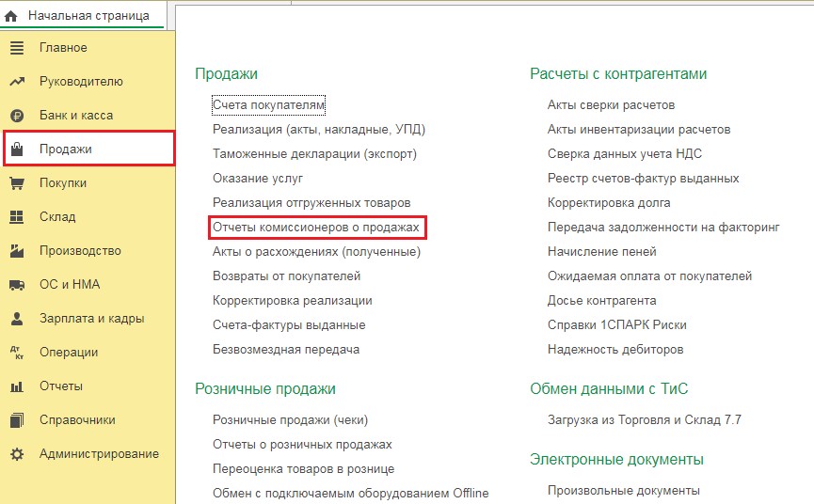
Task: Open Реализация (акты, накладные, УПД)
Action: coord(319,130)
